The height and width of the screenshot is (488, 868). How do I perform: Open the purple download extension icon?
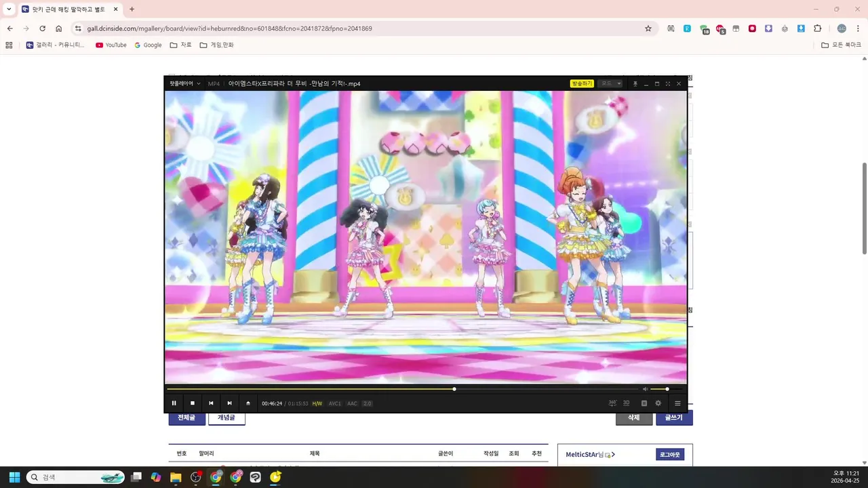(768, 28)
